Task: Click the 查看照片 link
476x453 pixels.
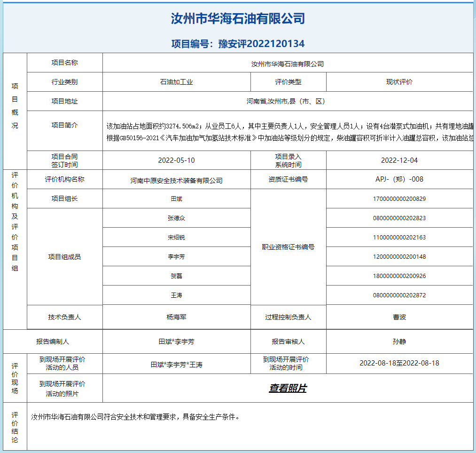Action: (x=288, y=388)
